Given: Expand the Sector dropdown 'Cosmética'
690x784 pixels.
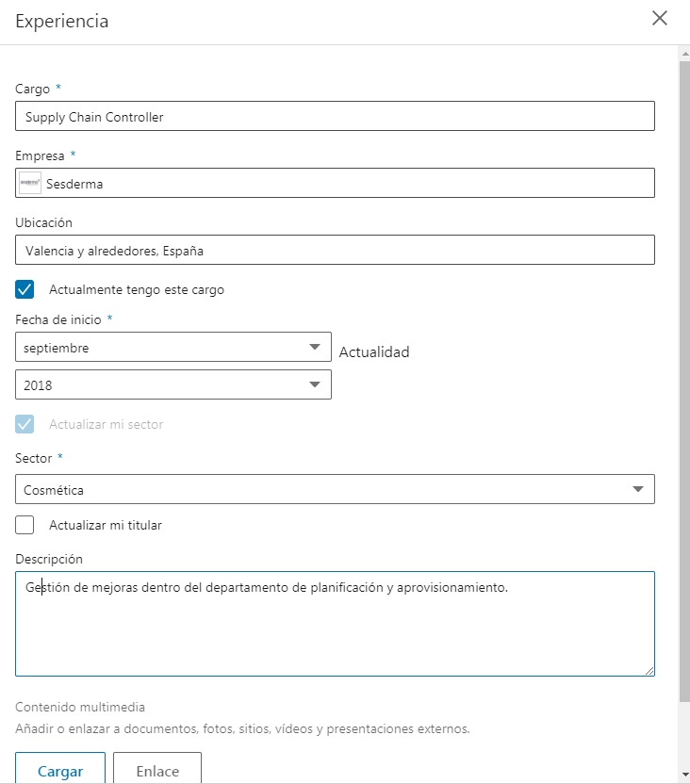Looking at the screenshot, I should click(x=335, y=489).
